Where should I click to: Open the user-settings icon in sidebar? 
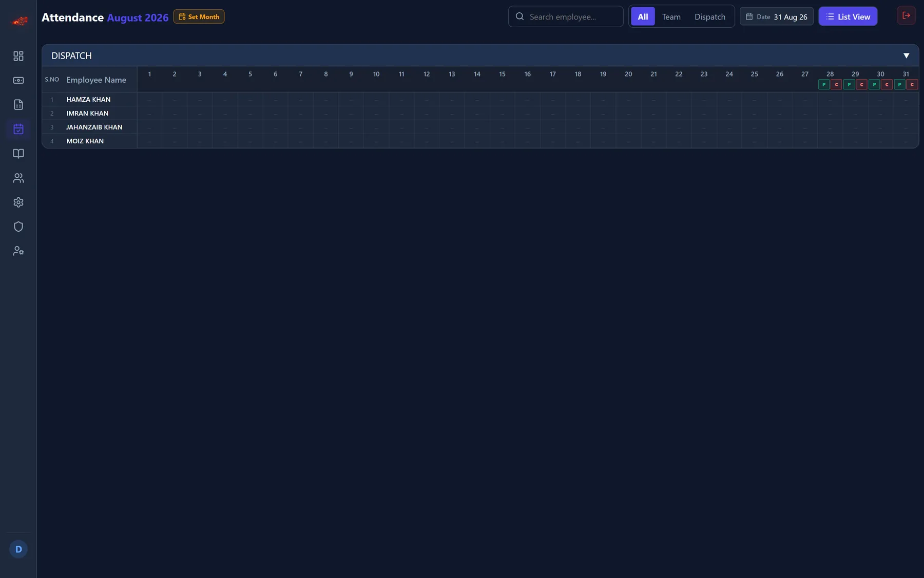point(18,251)
